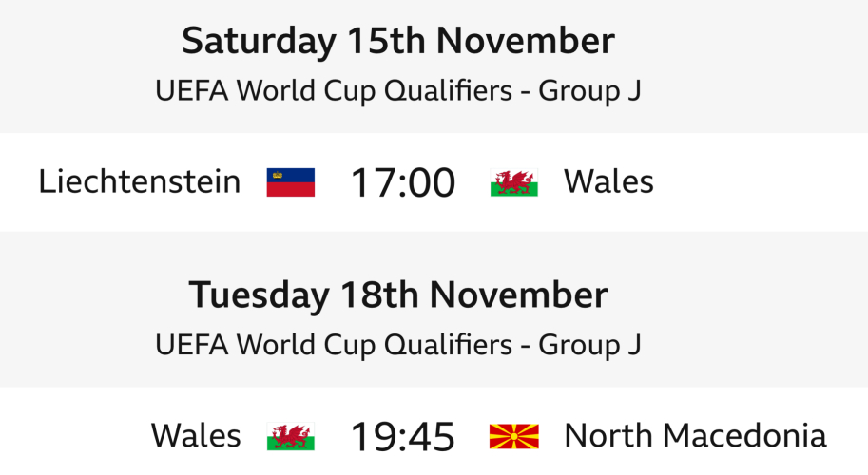868x475 pixels.
Task: Click the 19:45 kick-off time
Action: click(x=402, y=437)
